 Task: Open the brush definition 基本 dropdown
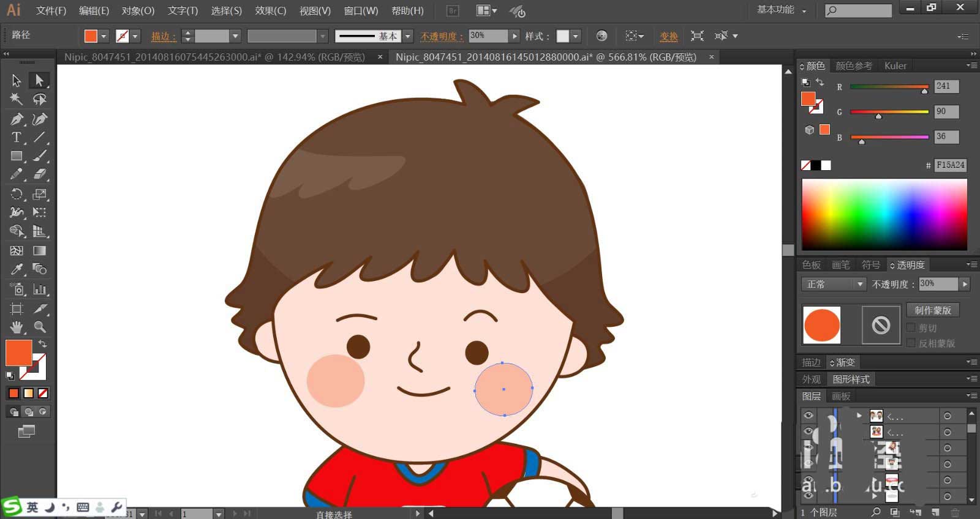click(x=408, y=36)
